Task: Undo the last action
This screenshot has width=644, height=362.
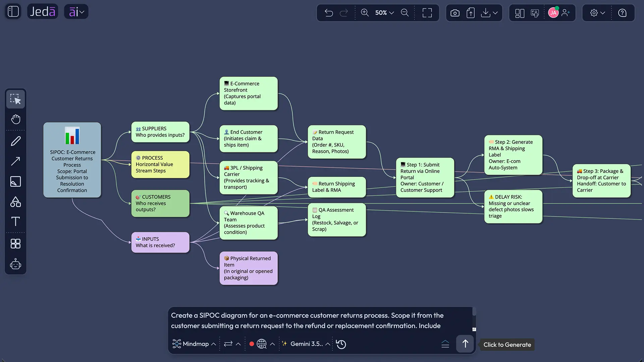Action: click(329, 13)
